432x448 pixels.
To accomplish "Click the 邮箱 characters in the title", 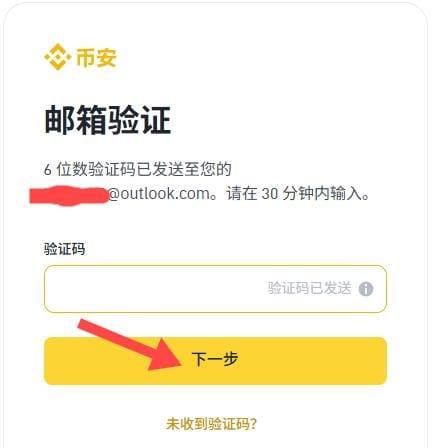I will (76, 120).
